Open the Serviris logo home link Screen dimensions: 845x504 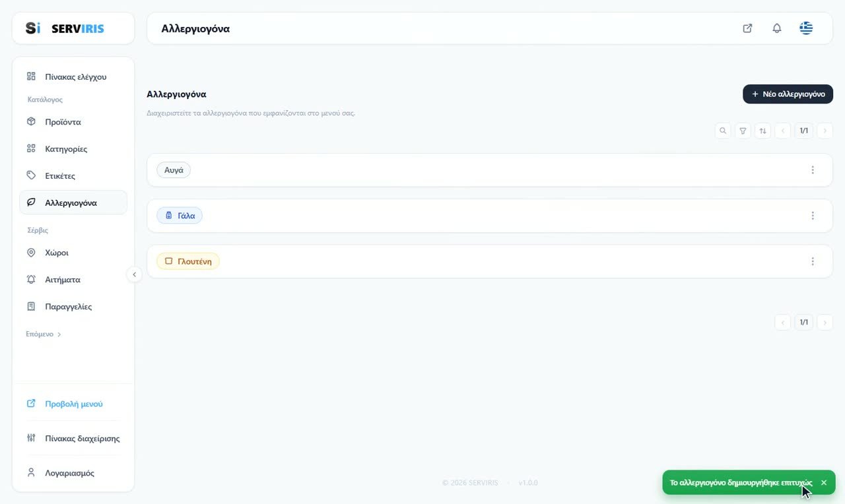tap(65, 28)
